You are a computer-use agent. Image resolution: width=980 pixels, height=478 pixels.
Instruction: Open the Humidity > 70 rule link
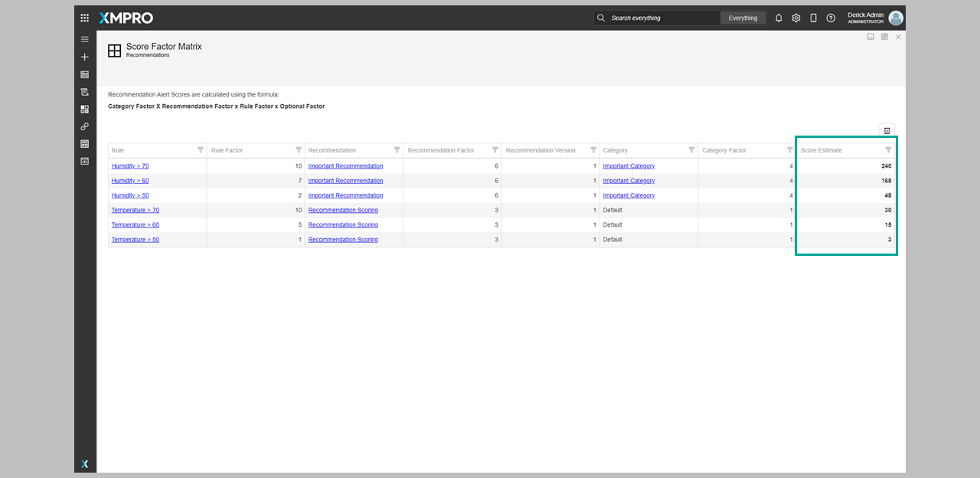click(x=130, y=166)
